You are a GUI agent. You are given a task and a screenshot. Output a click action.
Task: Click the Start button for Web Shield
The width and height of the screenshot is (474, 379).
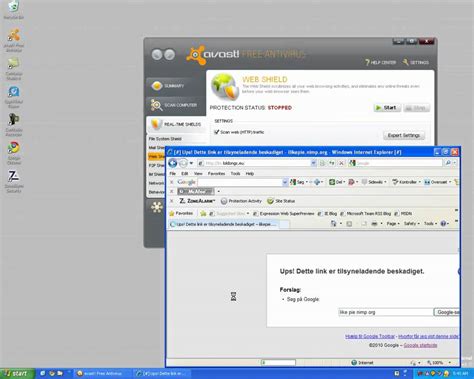(x=387, y=108)
